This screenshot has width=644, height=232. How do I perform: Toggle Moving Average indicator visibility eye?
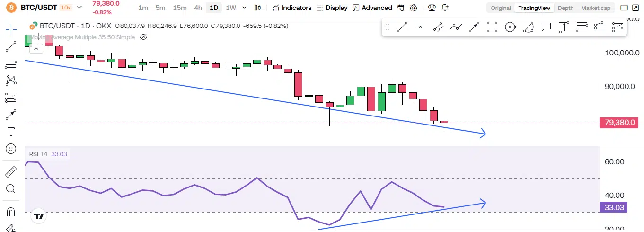pos(144,36)
